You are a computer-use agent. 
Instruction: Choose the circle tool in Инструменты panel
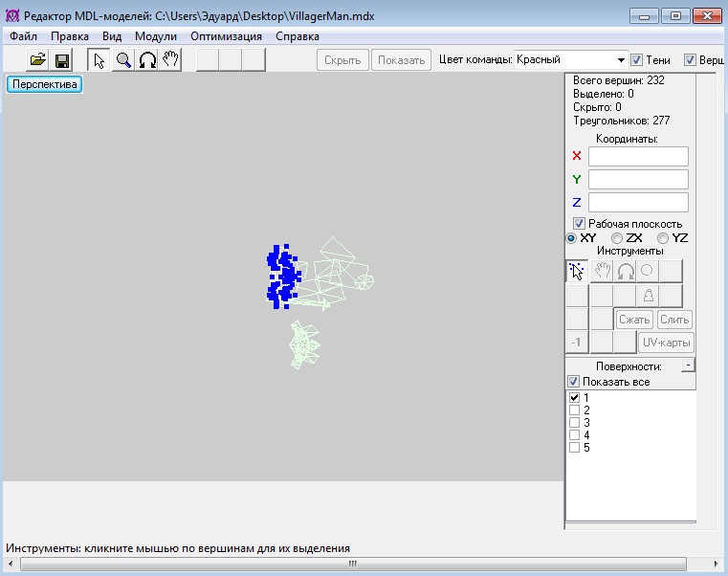(x=648, y=272)
